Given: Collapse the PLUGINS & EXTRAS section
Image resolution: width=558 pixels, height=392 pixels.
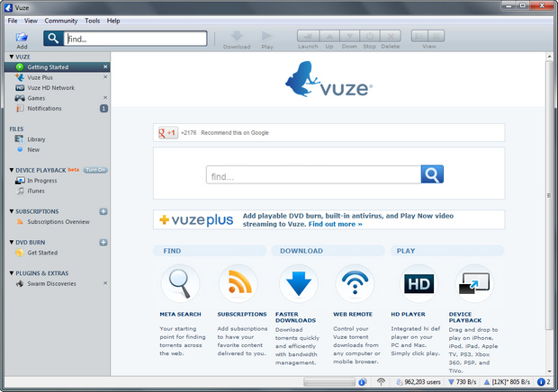Looking at the screenshot, I should tap(12, 273).
